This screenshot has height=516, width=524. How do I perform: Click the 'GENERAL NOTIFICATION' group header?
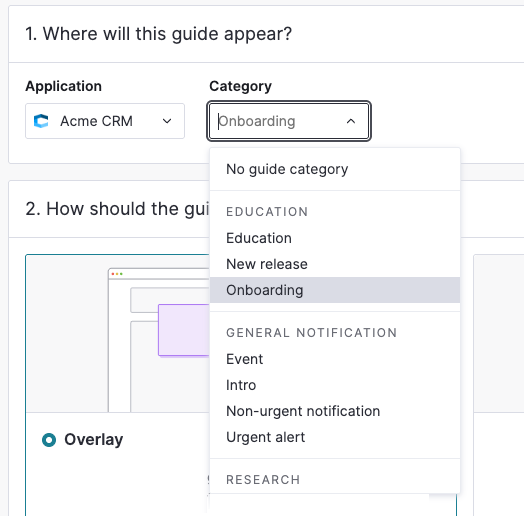[311, 333]
